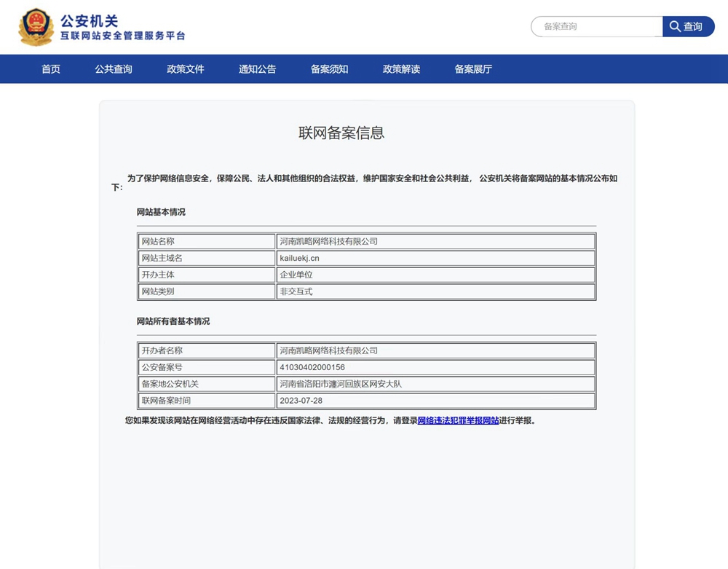Click the police emblem logo
Screen dimensions: 728x569
[x=36, y=27]
